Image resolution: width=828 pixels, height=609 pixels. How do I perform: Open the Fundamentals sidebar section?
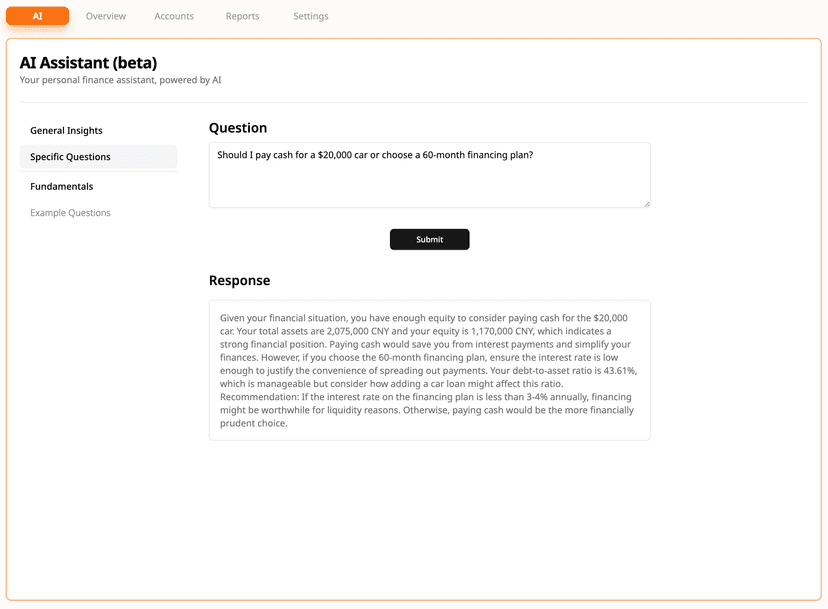(x=61, y=187)
